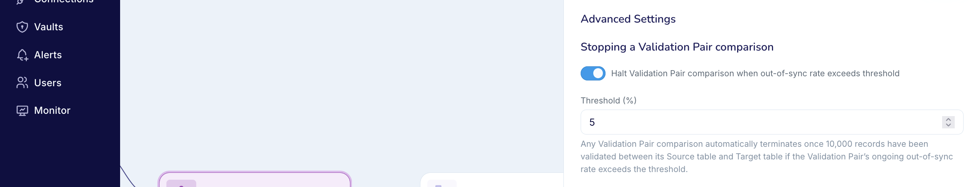Click the Vaults shield icon
The width and height of the screenshot is (980, 187).
tap(22, 27)
